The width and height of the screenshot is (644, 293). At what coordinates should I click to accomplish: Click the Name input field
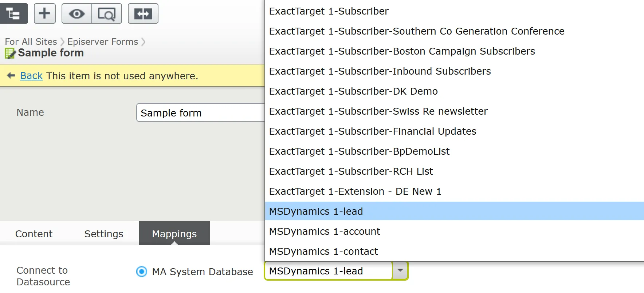click(x=201, y=112)
